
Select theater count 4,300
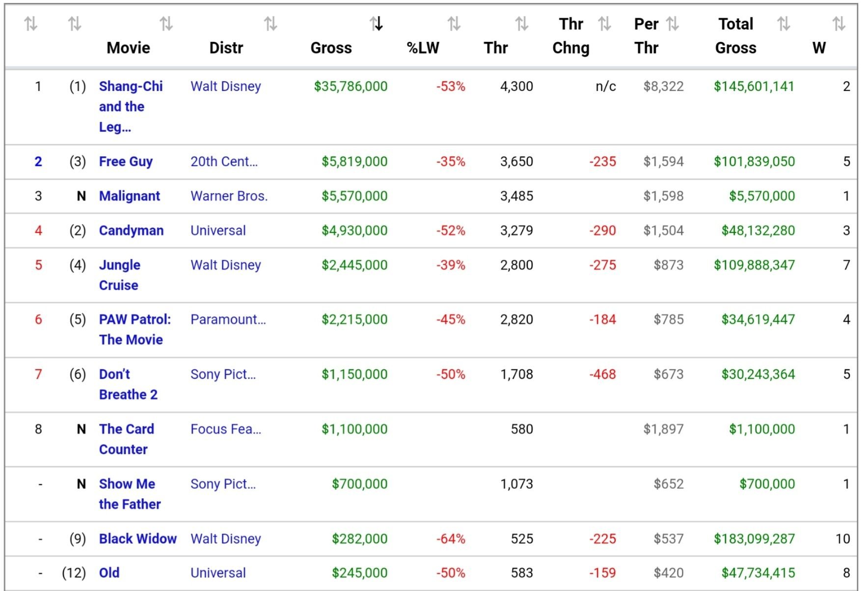516,86
